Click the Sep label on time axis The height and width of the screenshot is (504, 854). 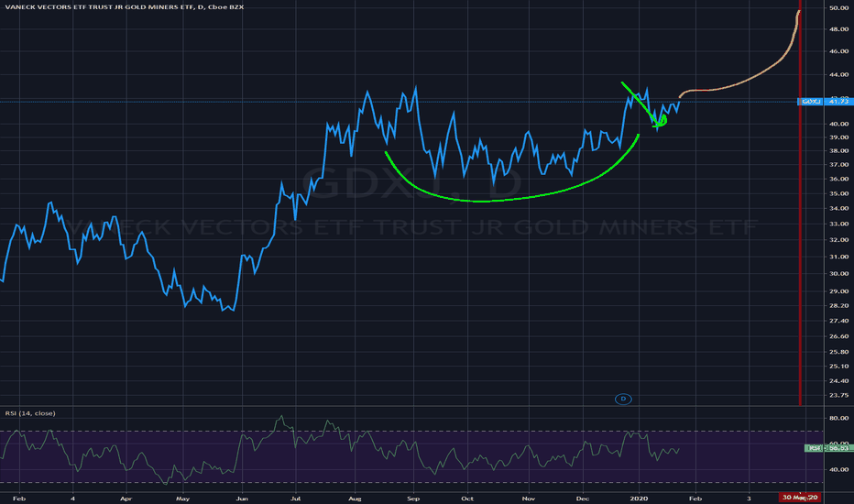tap(413, 499)
